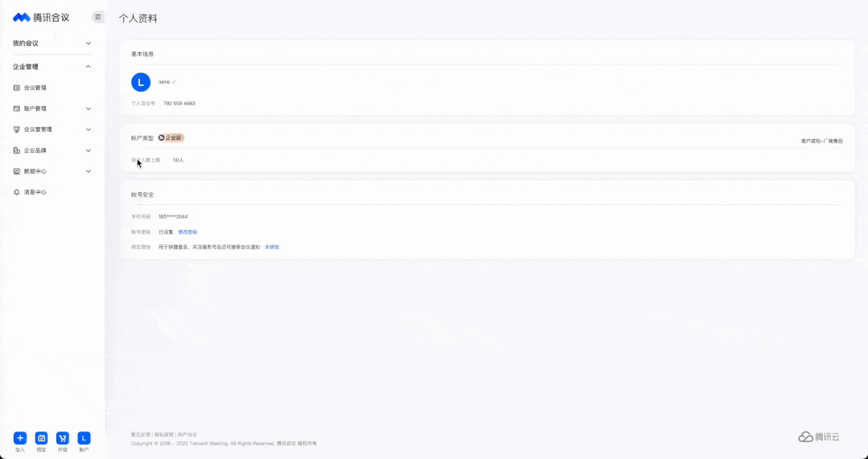Click the username leslie
The height and width of the screenshot is (459, 868).
click(x=164, y=82)
